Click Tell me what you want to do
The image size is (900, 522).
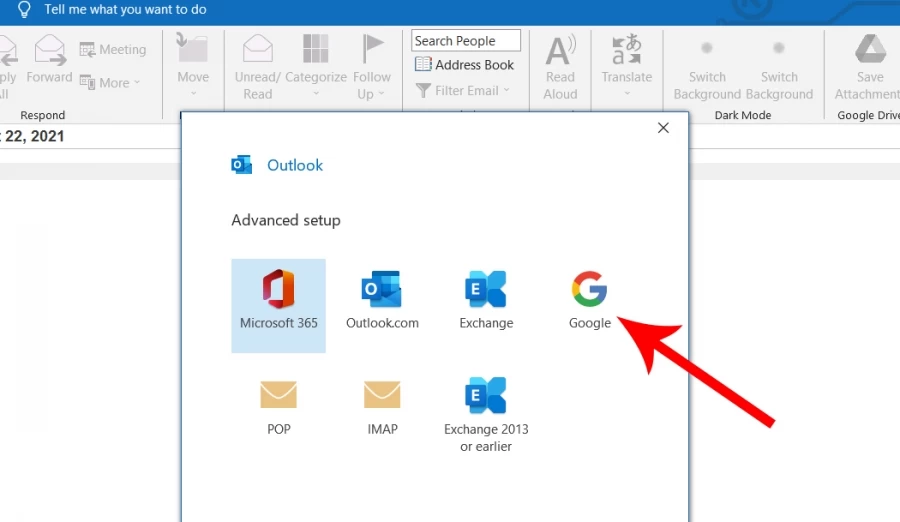pos(125,10)
